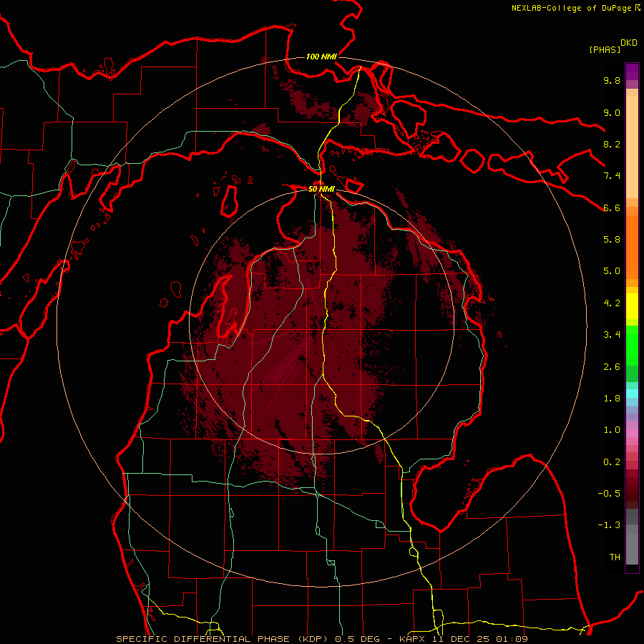Select the -1.3 scale value
Viewport: 644px width, 644px height.
tap(609, 525)
